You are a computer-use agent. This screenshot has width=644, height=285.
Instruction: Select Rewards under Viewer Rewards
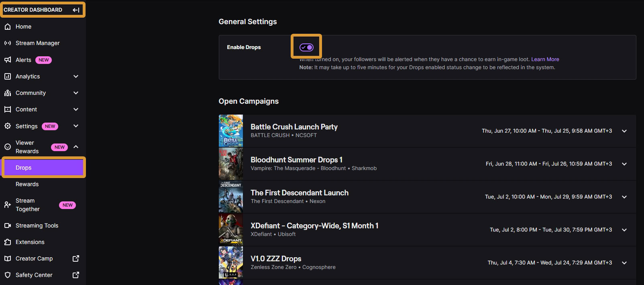pos(43,184)
